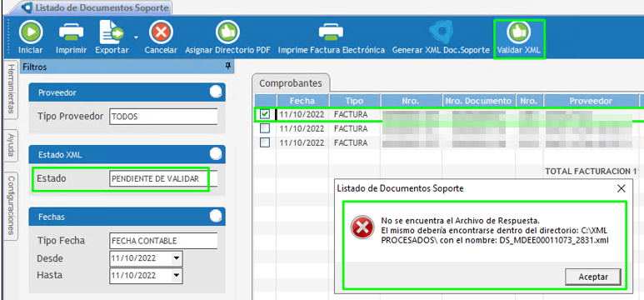Image resolution: width=644 pixels, height=300 pixels.
Task: Open the Hasta date dropdown arrow
Action: [177, 275]
